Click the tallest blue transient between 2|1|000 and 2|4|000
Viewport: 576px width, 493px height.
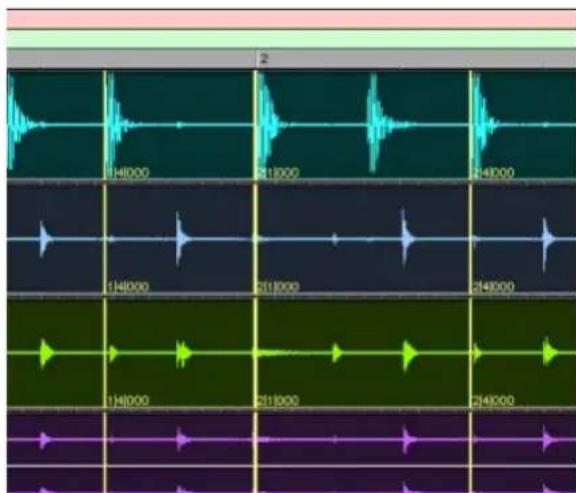pos(406,238)
